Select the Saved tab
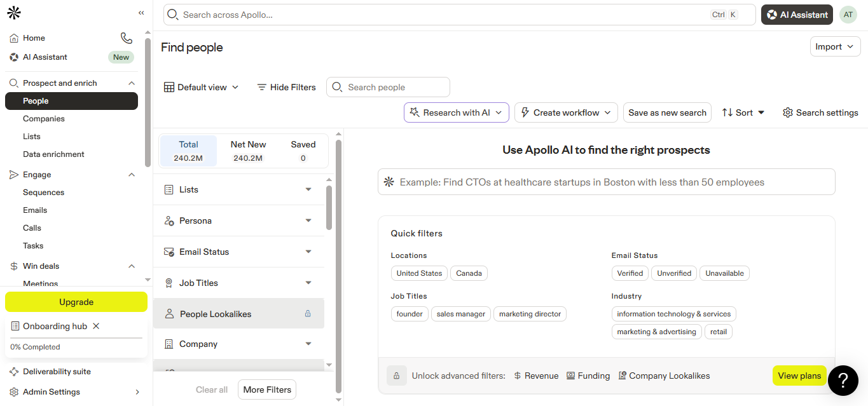 tap(303, 151)
